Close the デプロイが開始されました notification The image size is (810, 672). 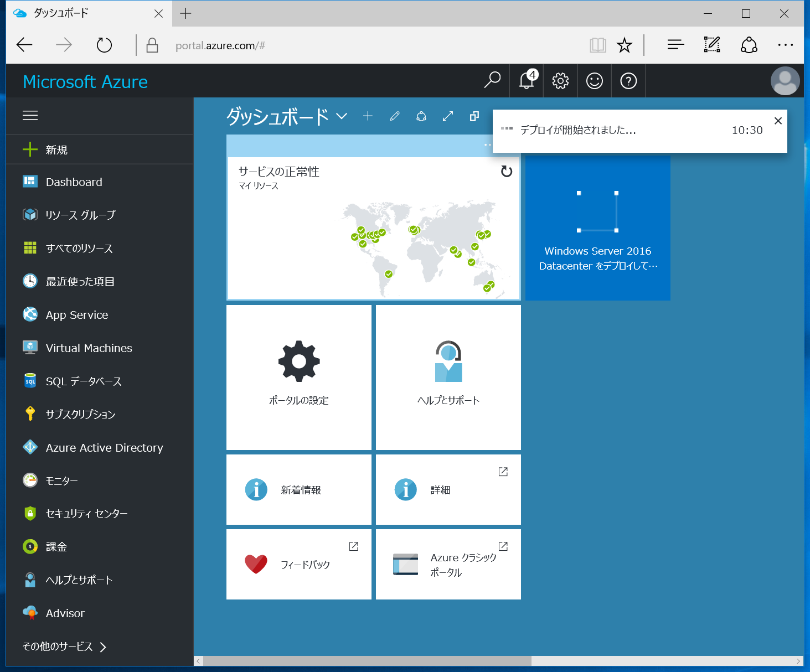(778, 121)
